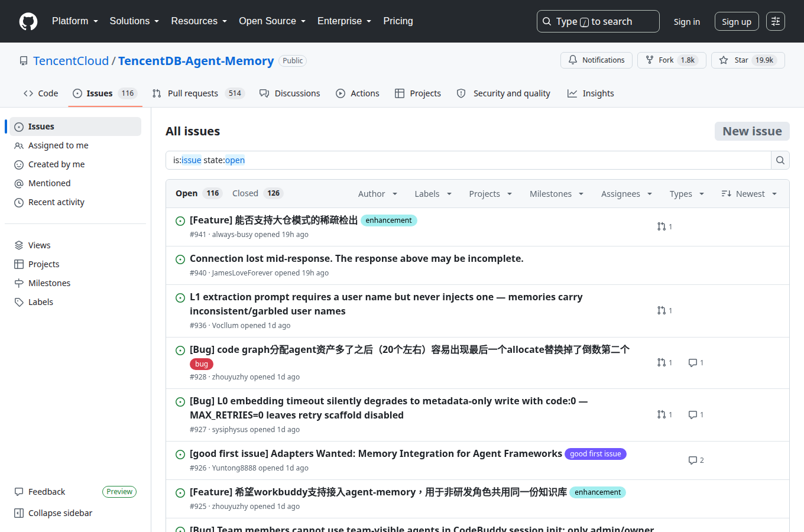Star the repository
This screenshot has width=804, height=532.
pos(748,60)
